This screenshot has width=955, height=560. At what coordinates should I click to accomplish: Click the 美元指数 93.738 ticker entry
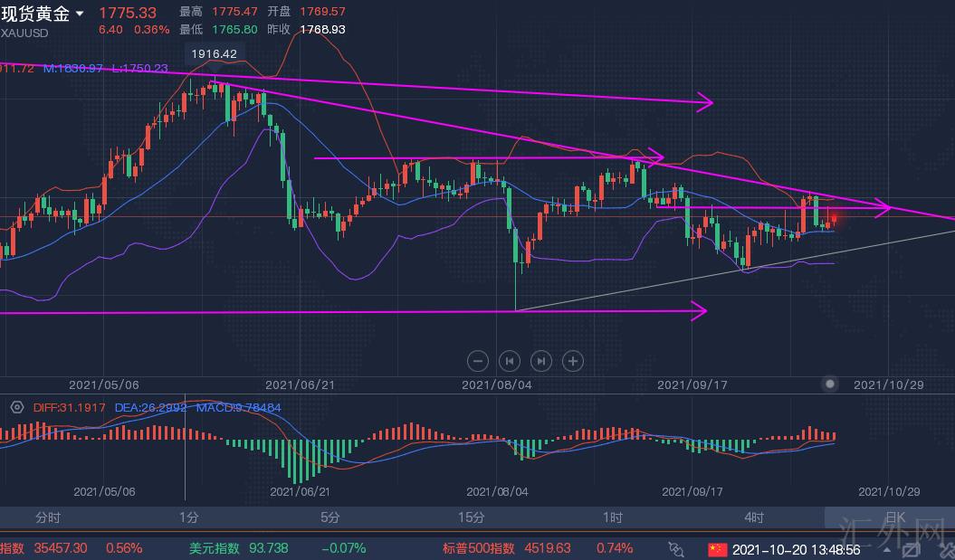(238, 548)
